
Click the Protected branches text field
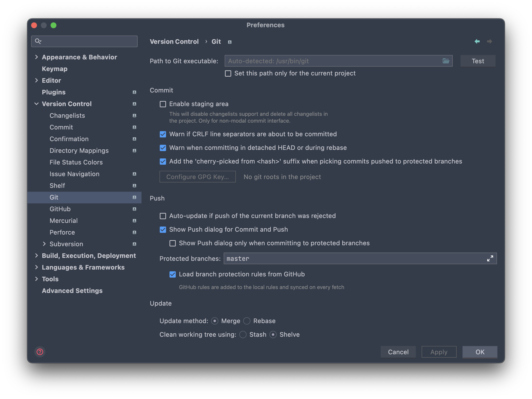[x=353, y=258]
